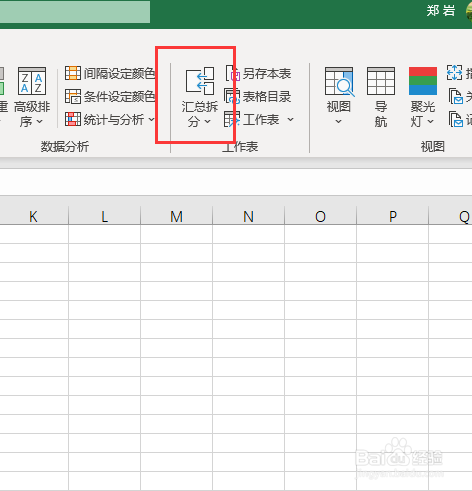Expand the 视图 button dropdown arrow
This screenshot has width=472, height=491.
[338, 121]
